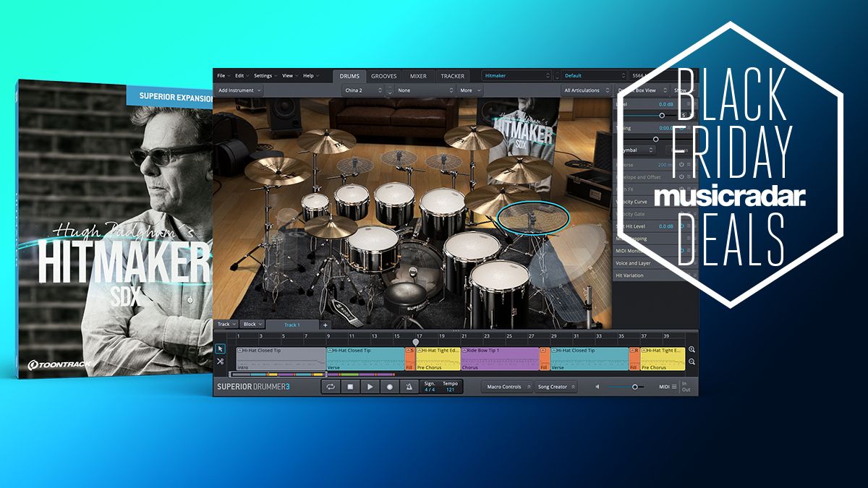
Task: Switch to the GROOVES tab
Action: pos(384,76)
